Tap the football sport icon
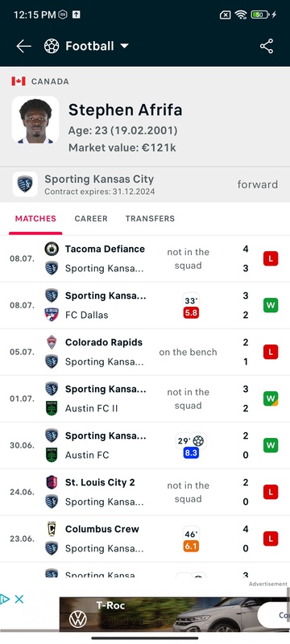This screenshot has width=290, height=644. point(52,46)
